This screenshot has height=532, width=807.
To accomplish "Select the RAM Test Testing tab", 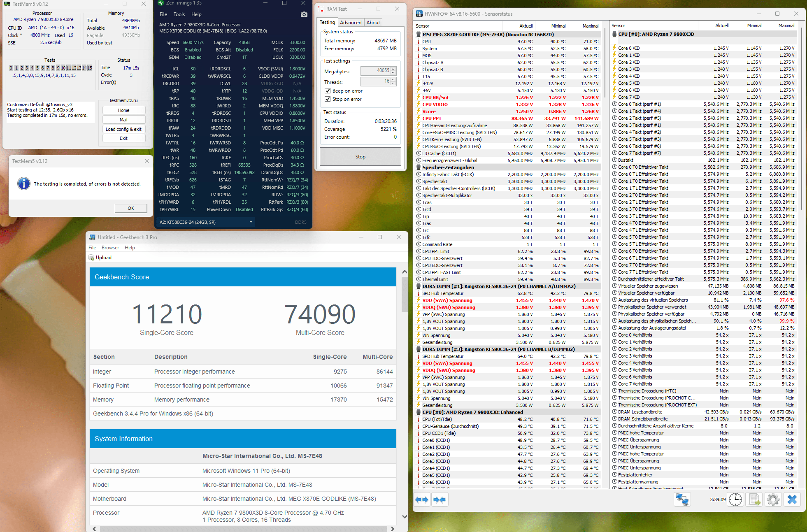I will (328, 22).
